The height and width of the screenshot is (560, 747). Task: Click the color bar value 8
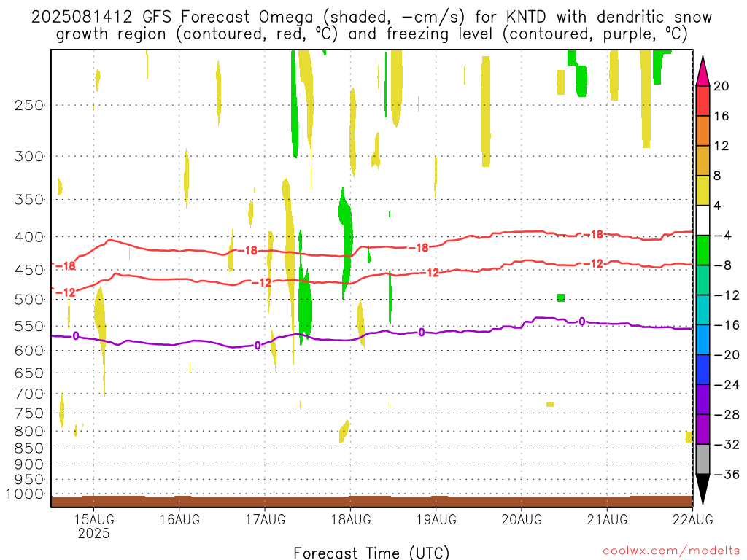point(717,176)
